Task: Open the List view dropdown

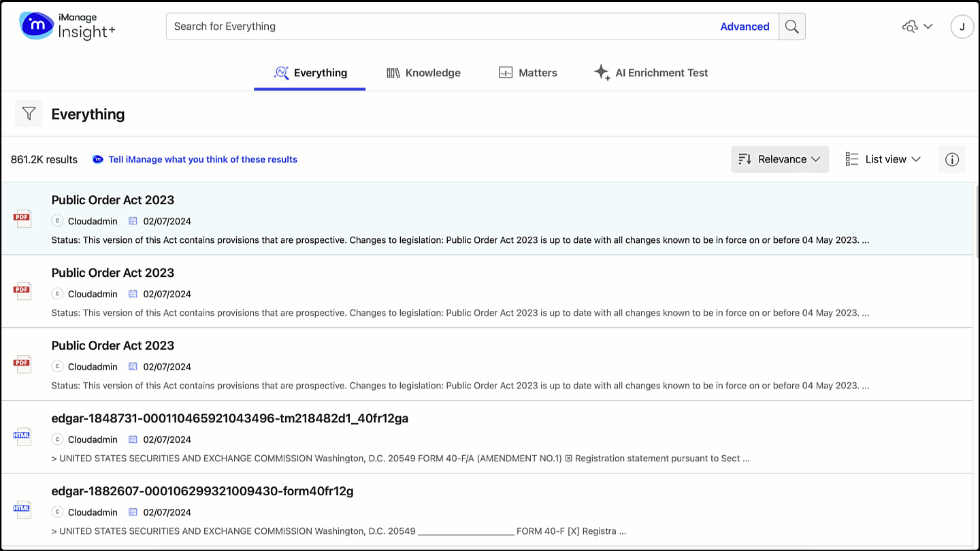Action: 883,159
